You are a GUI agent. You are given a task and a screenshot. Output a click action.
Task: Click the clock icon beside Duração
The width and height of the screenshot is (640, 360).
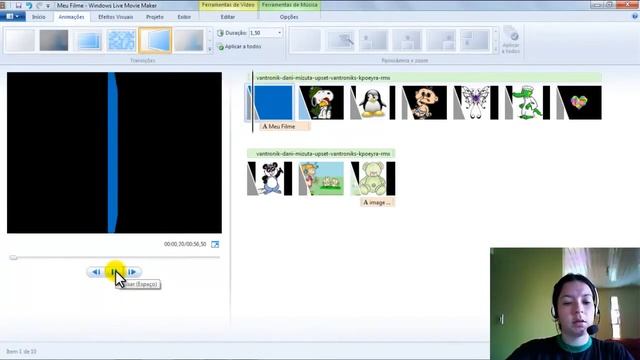click(x=220, y=33)
